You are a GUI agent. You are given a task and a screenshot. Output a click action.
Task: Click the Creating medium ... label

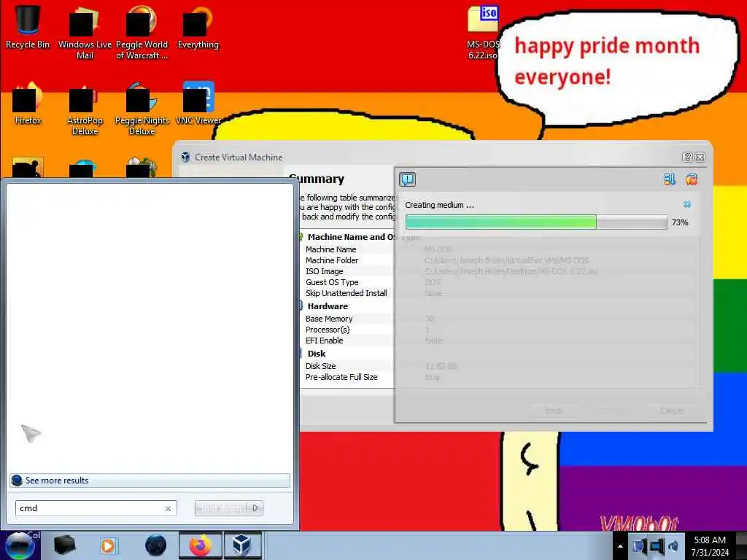tap(439, 205)
